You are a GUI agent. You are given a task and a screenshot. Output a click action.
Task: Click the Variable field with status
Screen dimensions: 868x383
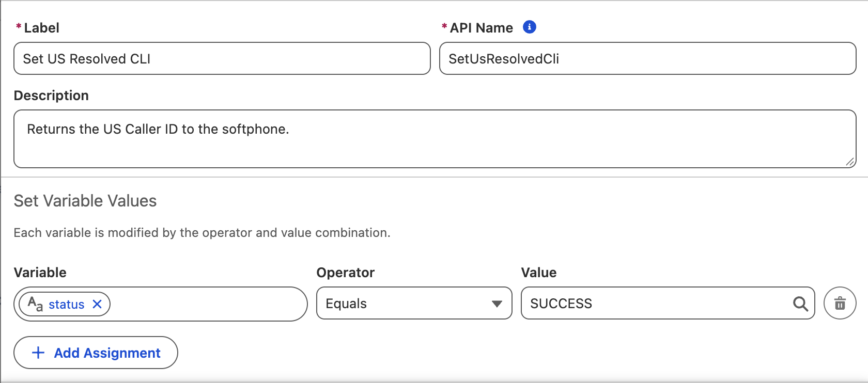point(161,304)
